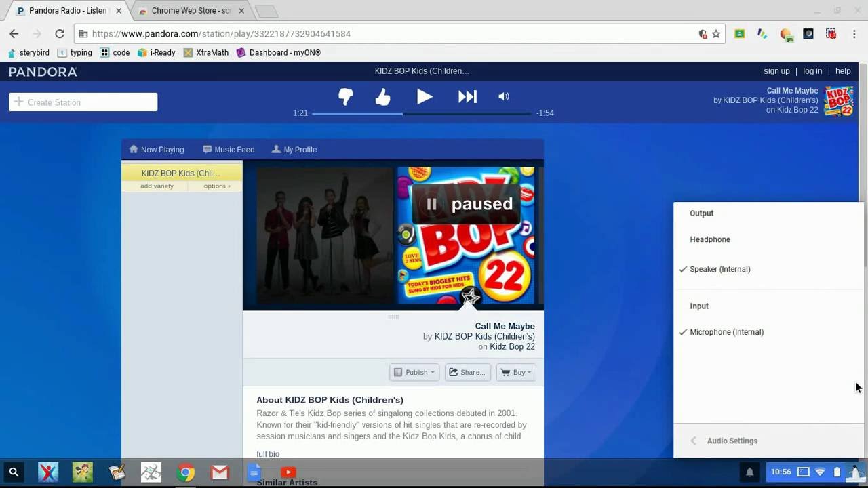Resume playback with the play button

(425, 97)
